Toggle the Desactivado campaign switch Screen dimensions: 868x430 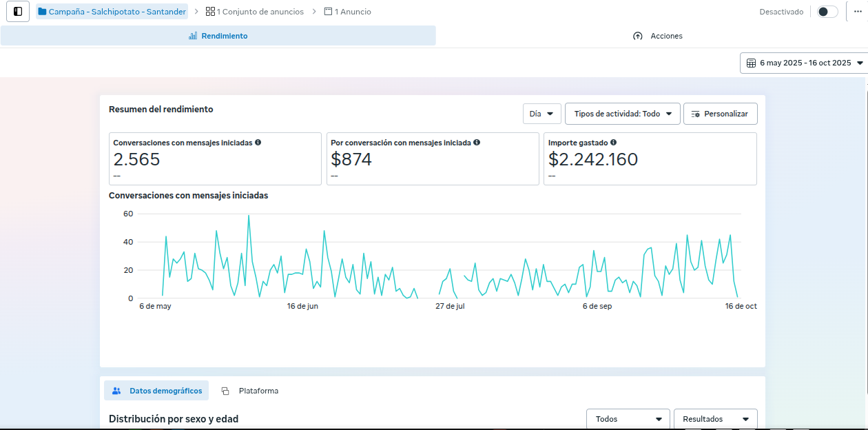coord(827,12)
